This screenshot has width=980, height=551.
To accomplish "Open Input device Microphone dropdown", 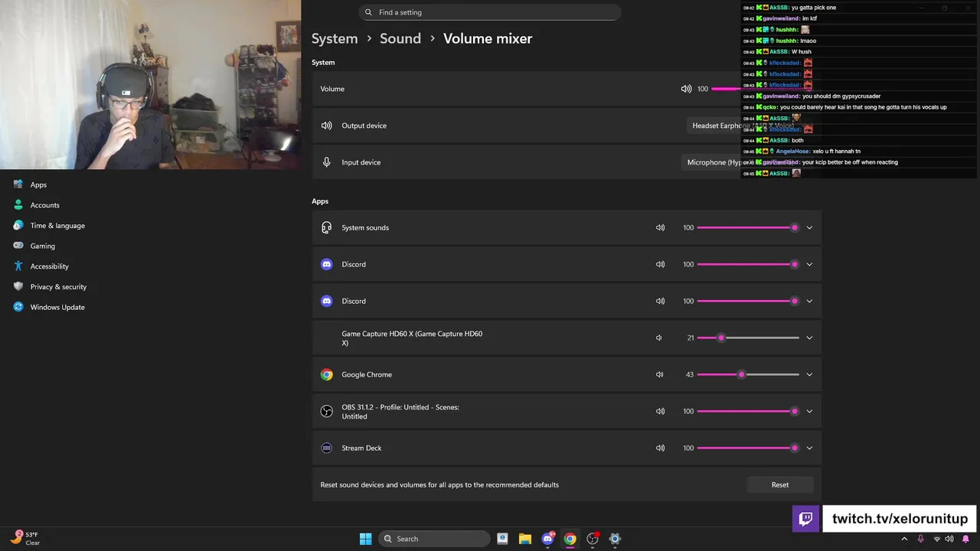I will point(748,162).
